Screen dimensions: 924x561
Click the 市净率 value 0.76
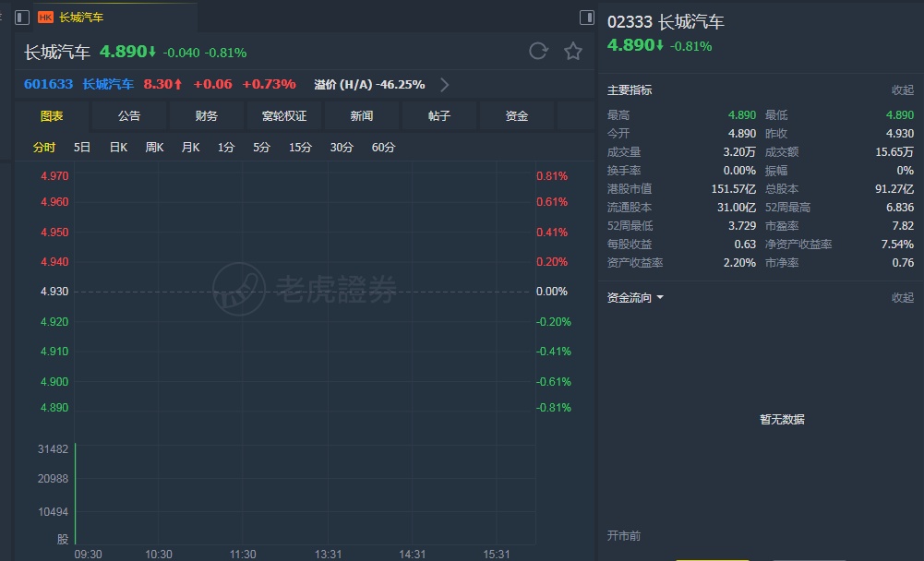click(903, 262)
